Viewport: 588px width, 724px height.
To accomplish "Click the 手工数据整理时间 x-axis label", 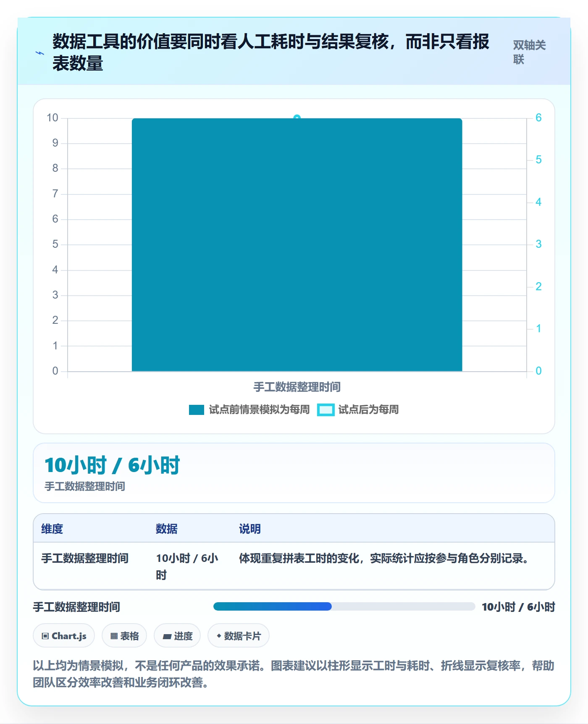I will click(297, 387).
